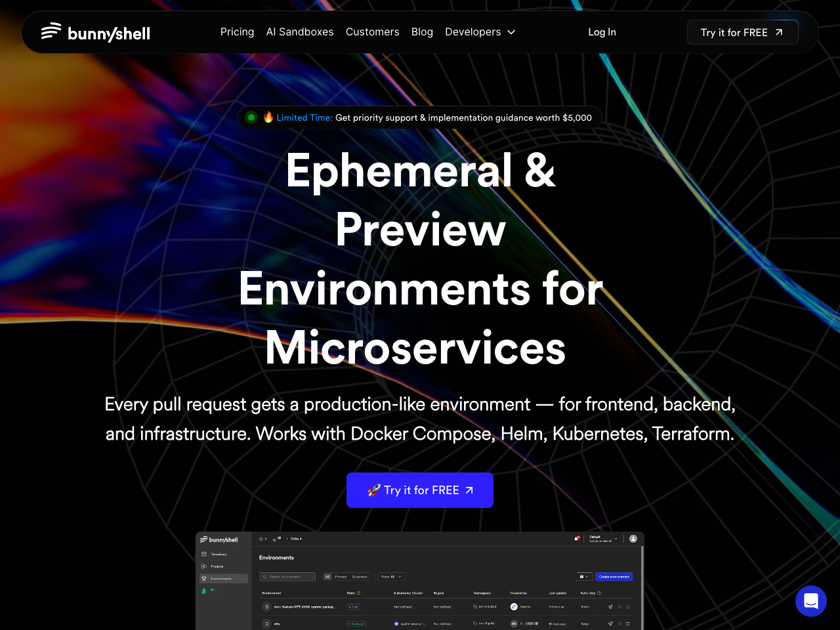Click the deploy rocket icon in the first environment row
This screenshot has width=840, height=630.
610,606
